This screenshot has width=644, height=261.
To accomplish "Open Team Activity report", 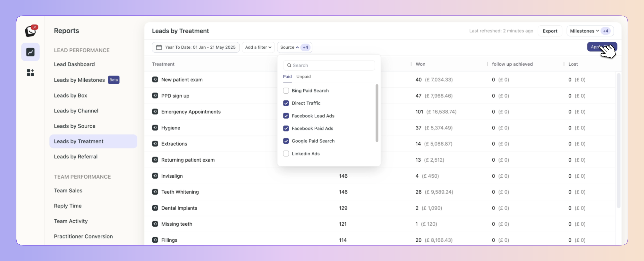I will tap(71, 221).
